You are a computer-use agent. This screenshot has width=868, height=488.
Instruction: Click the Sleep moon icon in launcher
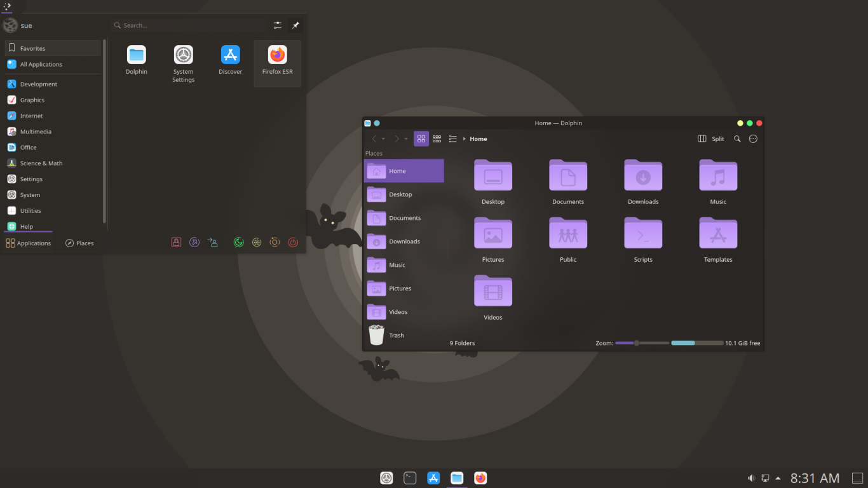point(239,242)
